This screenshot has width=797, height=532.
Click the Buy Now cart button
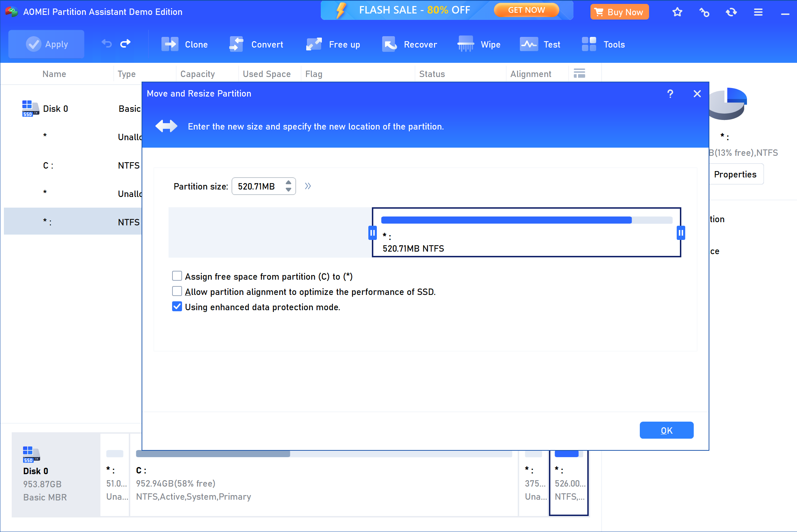click(x=620, y=12)
